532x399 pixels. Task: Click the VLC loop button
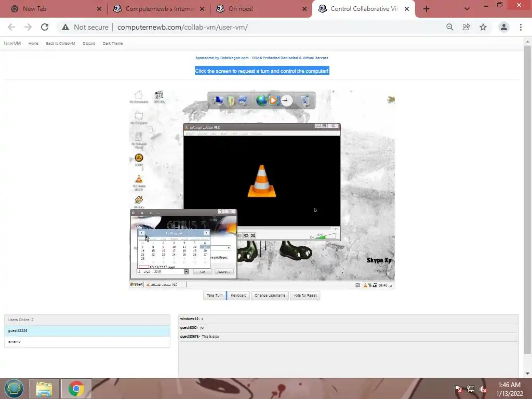(246, 235)
